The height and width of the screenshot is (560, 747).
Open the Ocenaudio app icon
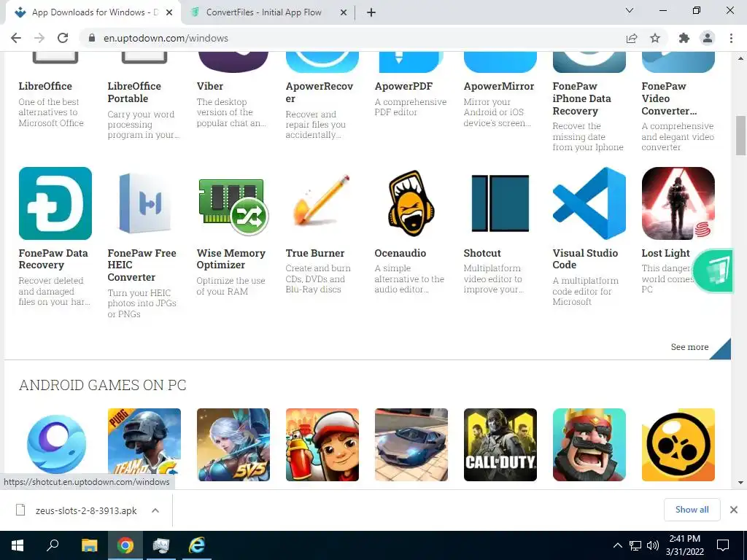click(411, 203)
